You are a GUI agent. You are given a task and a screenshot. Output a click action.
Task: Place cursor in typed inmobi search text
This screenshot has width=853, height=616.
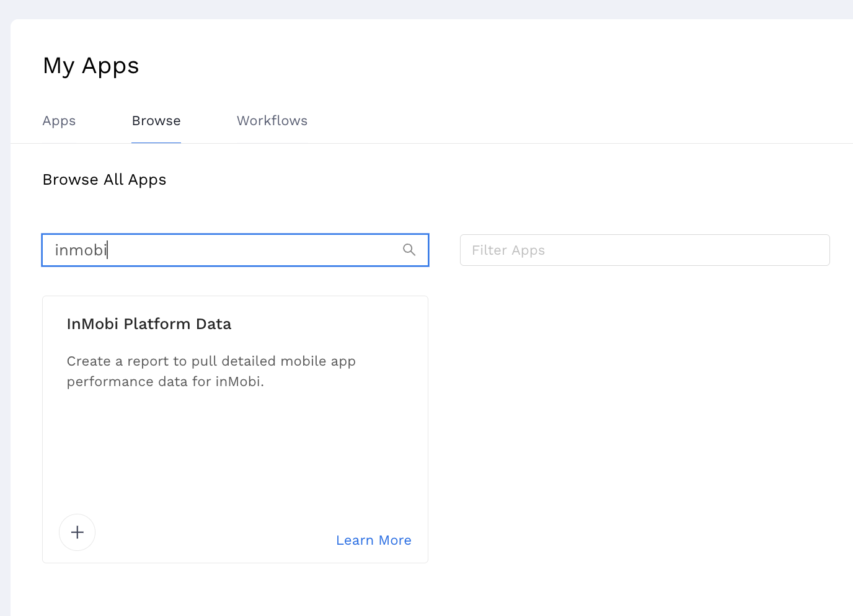(x=81, y=250)
